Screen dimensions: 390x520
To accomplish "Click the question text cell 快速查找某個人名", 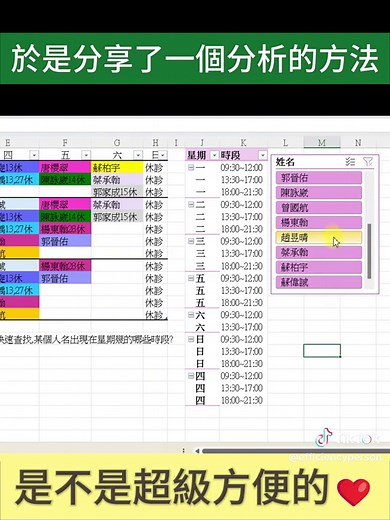I will coord(87,340).
